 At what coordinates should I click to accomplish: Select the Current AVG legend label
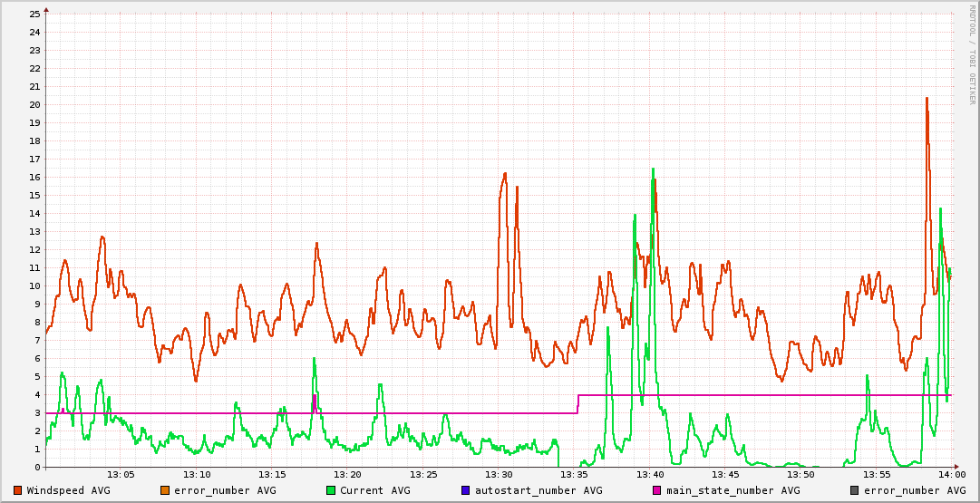[374, 490]
